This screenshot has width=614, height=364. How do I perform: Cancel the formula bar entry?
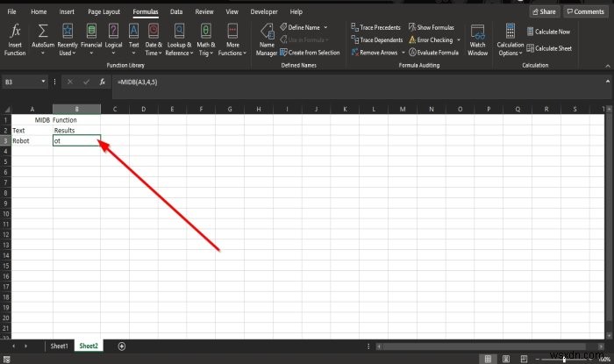pos(70,82)
